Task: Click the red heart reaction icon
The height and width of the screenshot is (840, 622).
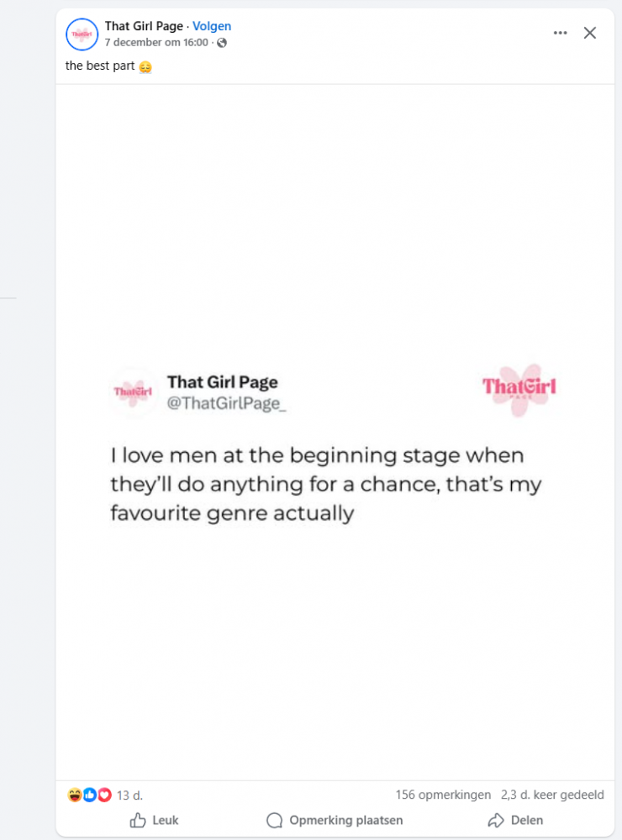Action: tap(104, 795)
